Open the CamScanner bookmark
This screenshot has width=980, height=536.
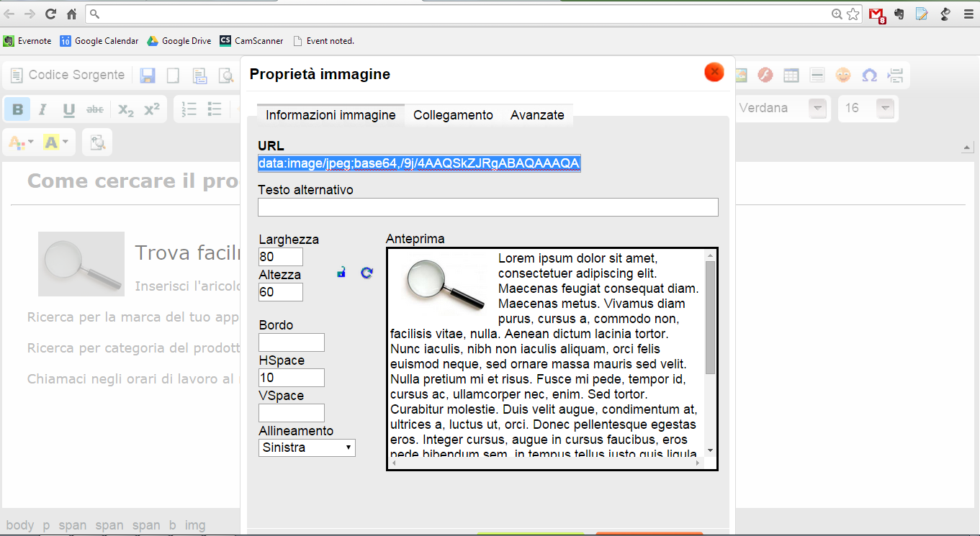click(252, 41)
